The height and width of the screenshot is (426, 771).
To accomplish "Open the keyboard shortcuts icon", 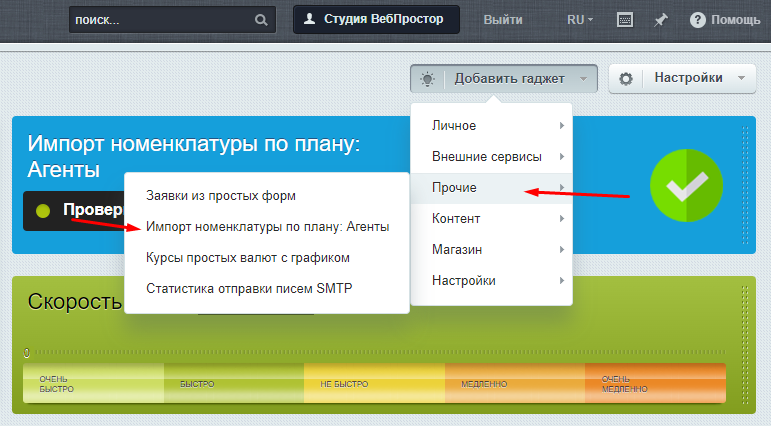I will point(625,20).
